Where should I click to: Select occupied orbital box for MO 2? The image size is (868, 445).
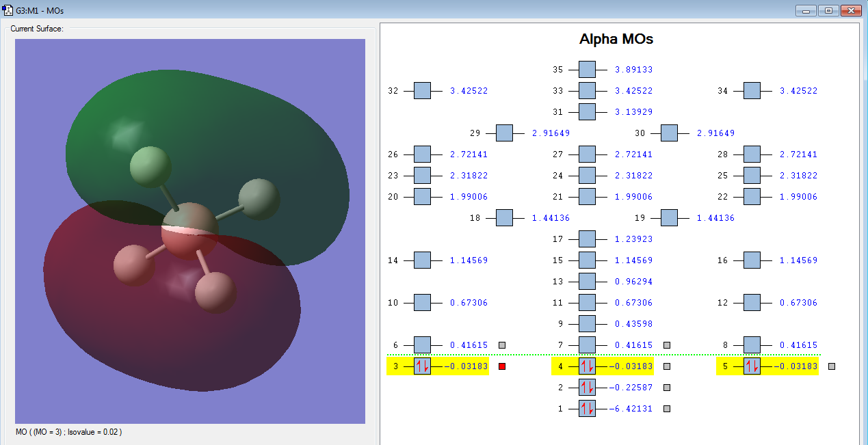tap(587, 388)
